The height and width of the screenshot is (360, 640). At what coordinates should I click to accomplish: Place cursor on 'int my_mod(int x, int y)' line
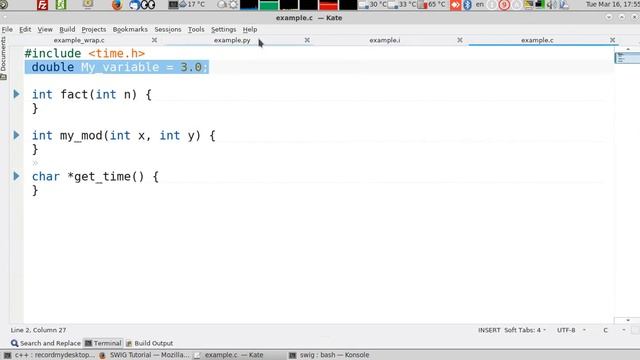(124, 136)
